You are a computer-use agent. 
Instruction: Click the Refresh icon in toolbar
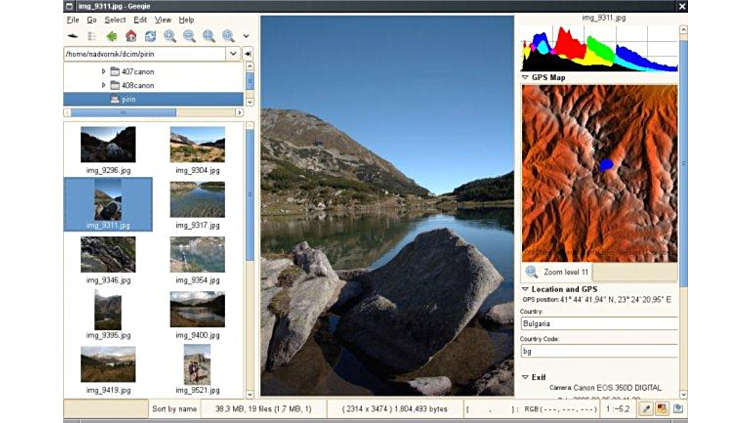pyautogui.click(x=150, y=36)
